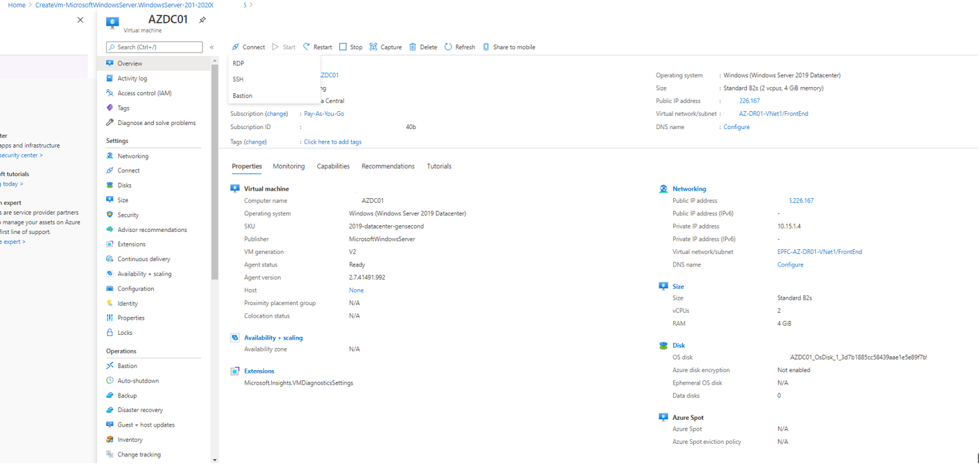Click change link next to Subscription
Viewport: 980px width, 466px height.
click(x=277, y=114)
